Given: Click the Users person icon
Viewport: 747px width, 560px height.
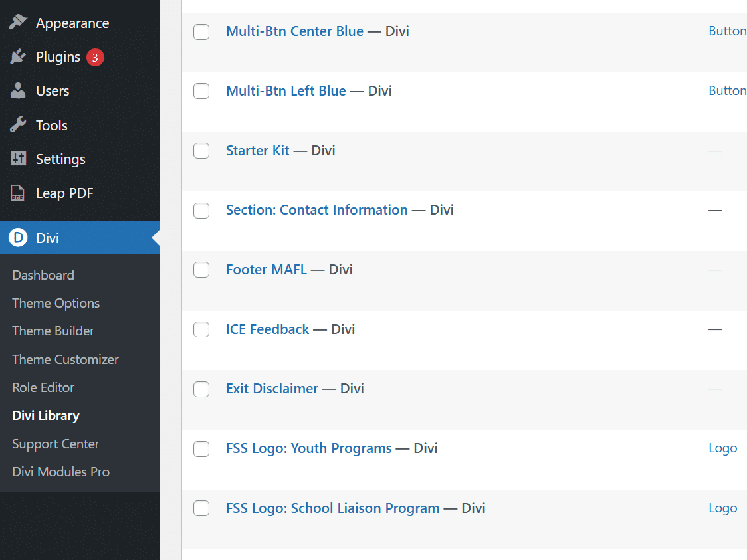Looking at the screenshot, I should pyautogui.click(x=18, y=90).
